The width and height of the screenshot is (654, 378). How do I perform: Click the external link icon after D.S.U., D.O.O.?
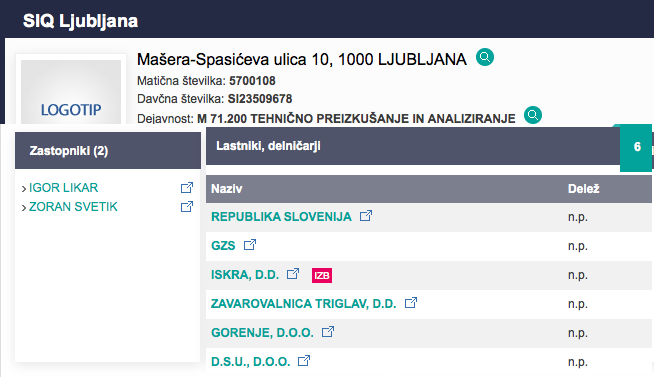coord(304,360)
